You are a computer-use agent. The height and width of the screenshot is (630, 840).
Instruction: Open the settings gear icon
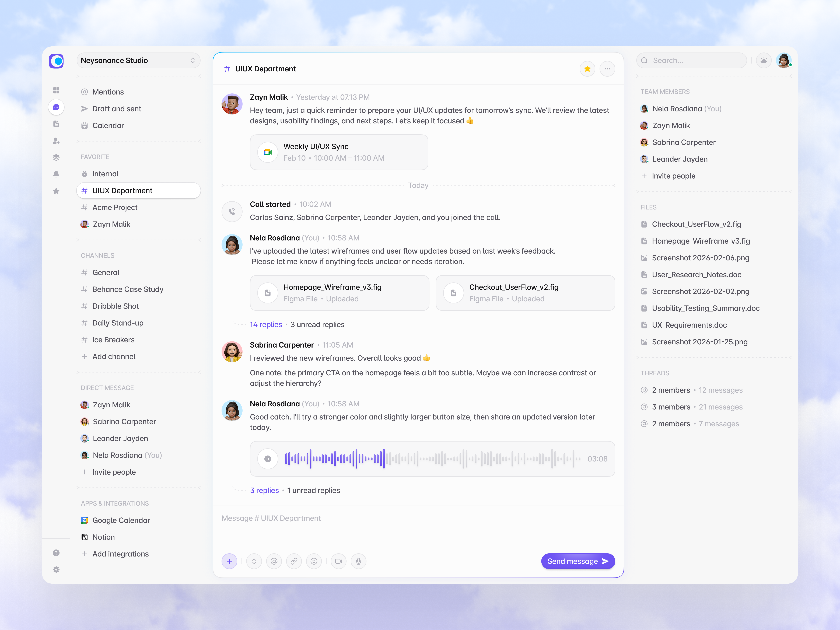56,570
